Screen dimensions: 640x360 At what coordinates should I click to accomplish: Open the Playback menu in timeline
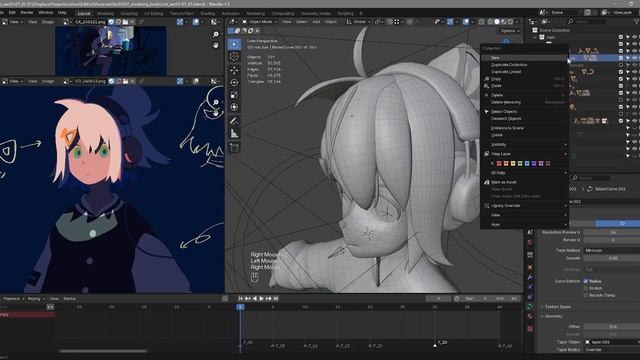(13, 299)
